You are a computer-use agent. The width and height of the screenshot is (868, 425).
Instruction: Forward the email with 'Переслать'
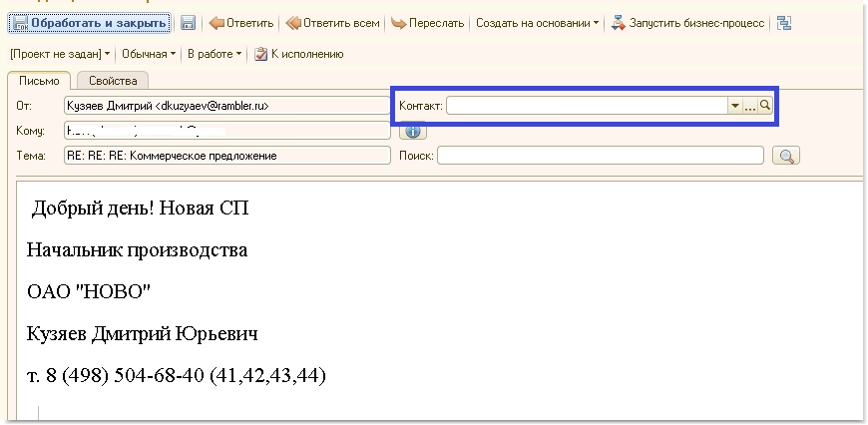pos(428,23)
